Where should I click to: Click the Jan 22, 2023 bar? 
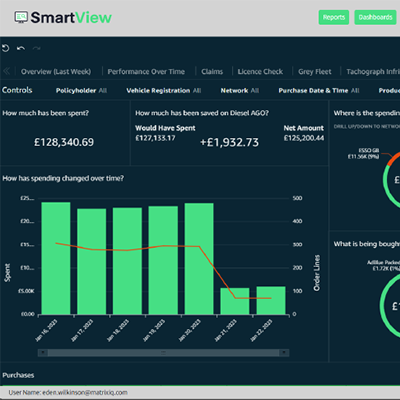(x=271, y=301)
